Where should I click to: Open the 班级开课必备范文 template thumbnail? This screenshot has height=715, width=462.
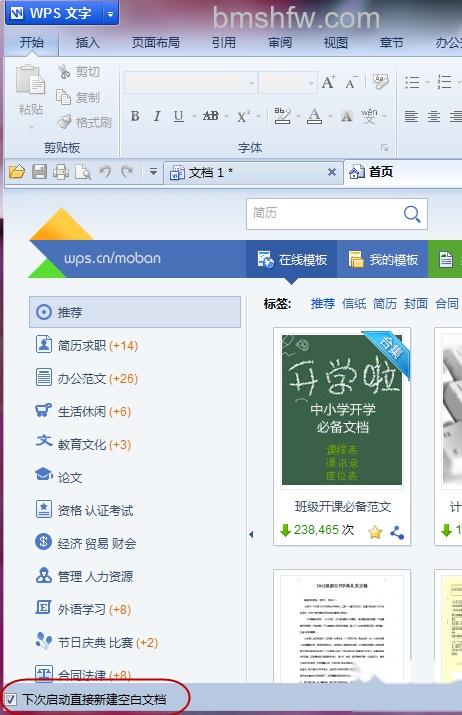point(342,409)
